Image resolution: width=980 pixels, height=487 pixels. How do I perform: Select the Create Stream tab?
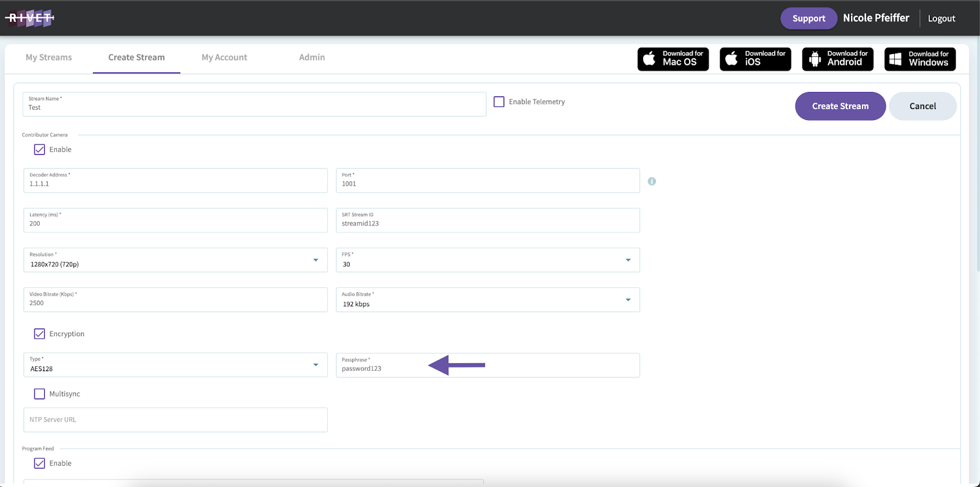pyautogui.click(x=137, y=58)
